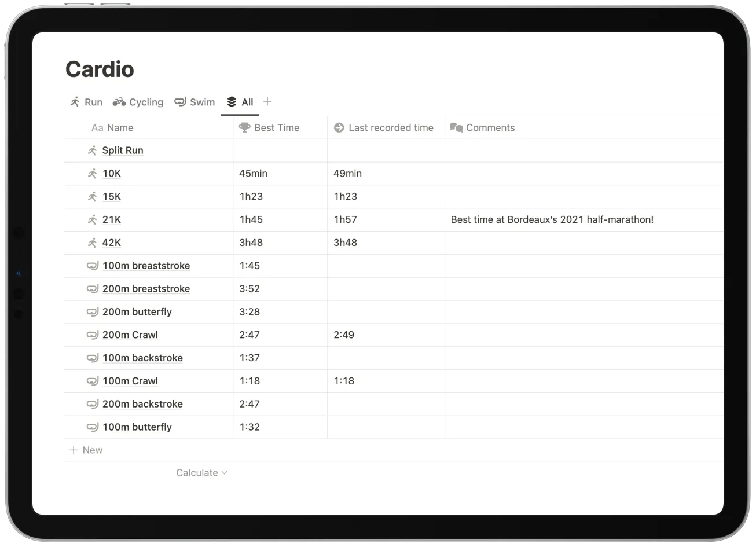
Task: Open the 21K entry link
Action: coord(112,219)
